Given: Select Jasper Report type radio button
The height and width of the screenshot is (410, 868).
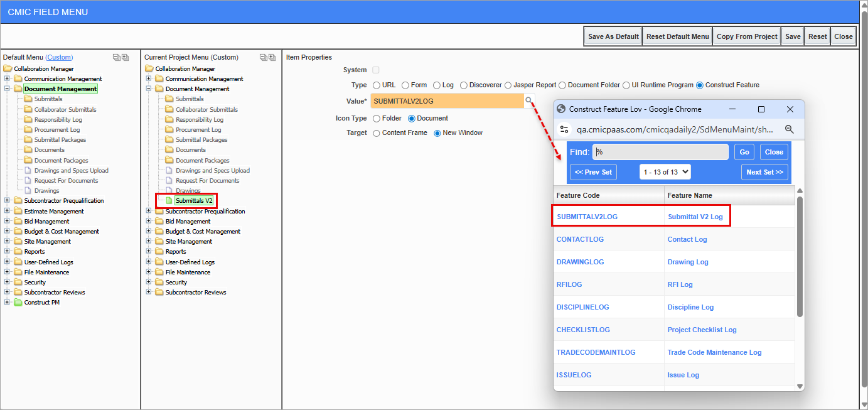Looking at the screenshot, I should pyautogui.click(x=508, y=85).
